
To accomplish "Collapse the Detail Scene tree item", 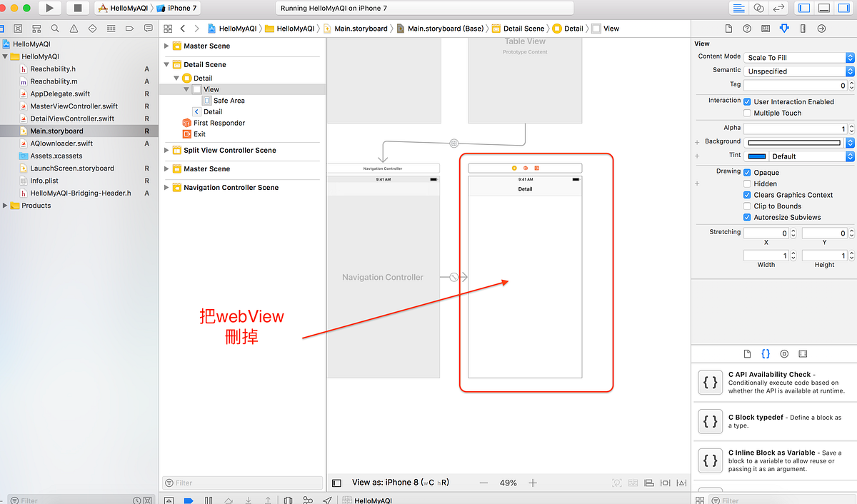I will [166, 64].
